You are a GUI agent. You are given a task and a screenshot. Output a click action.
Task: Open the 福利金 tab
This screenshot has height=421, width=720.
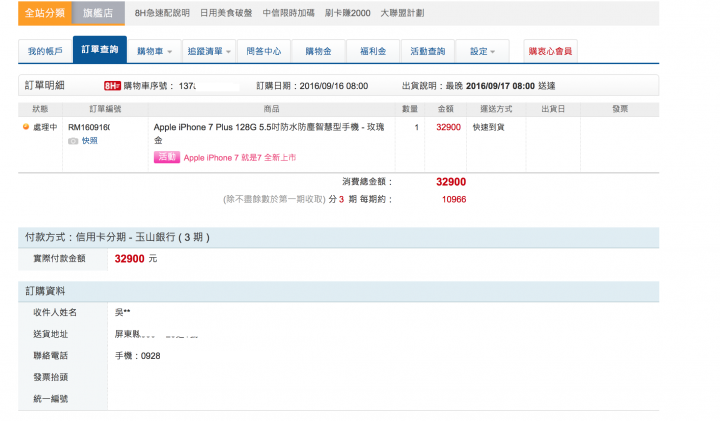[x=373, y=51]
